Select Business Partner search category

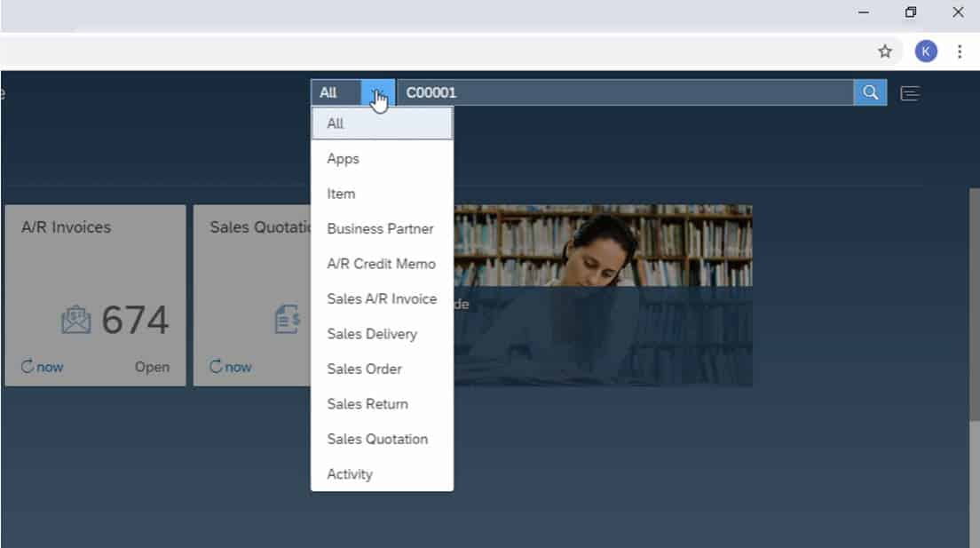coord(380,229)
